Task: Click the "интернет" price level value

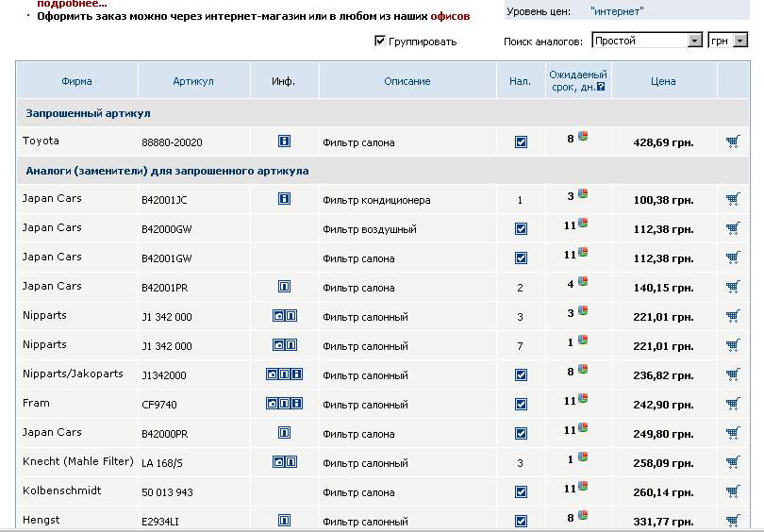Action: click(x=617, y=11)
